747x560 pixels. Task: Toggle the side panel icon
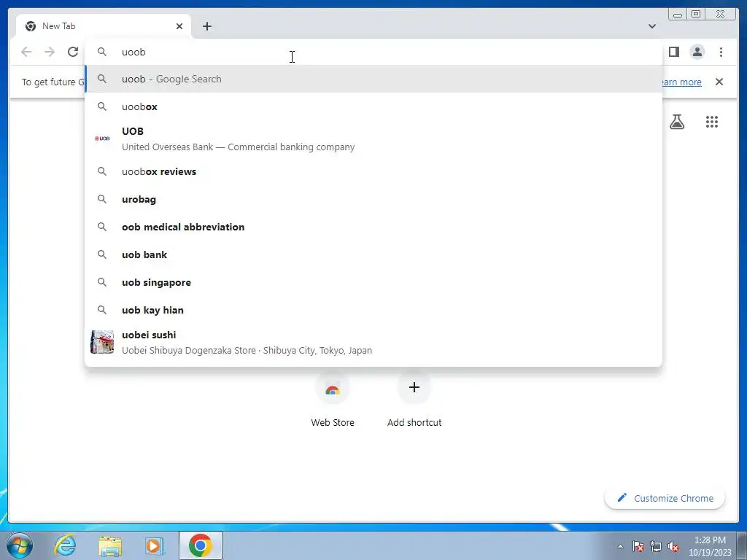click(x=673, y=52)
